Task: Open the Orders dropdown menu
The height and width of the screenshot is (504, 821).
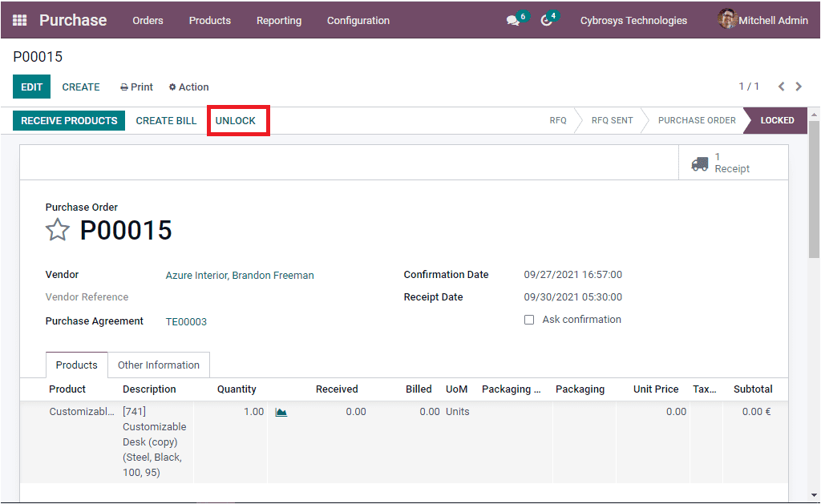Action: (x=148, y=21)
